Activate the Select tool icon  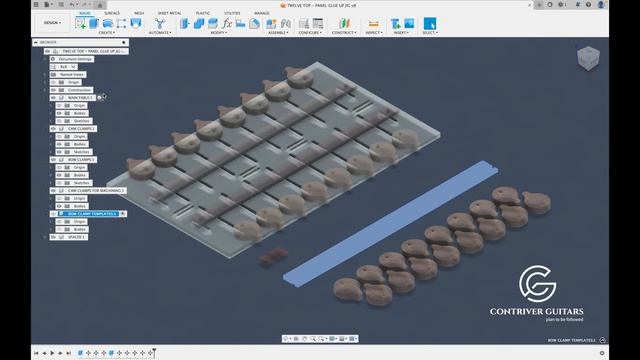430,23
